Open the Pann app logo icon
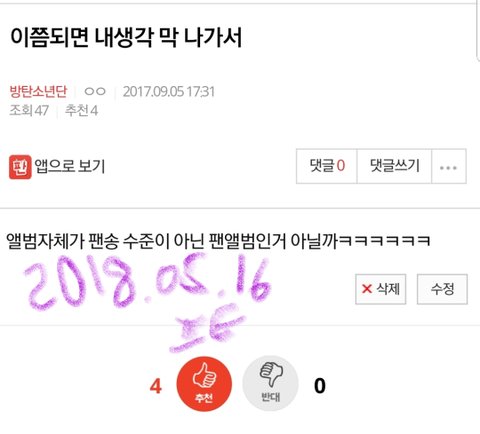 pyautogui.click(x=20, y=167)
